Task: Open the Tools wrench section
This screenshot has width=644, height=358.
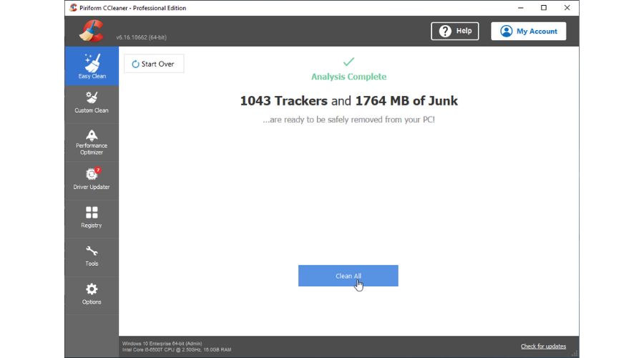Action: point(92,256)
